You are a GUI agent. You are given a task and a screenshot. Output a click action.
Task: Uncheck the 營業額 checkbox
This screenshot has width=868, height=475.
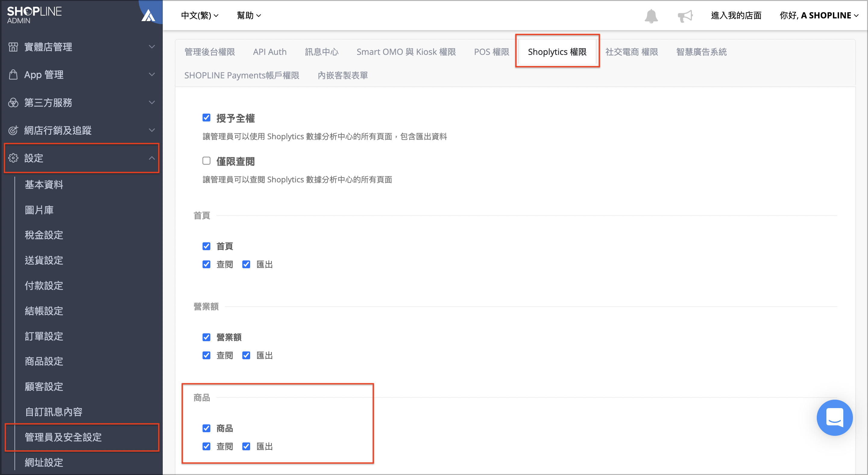tap(206, 337)
